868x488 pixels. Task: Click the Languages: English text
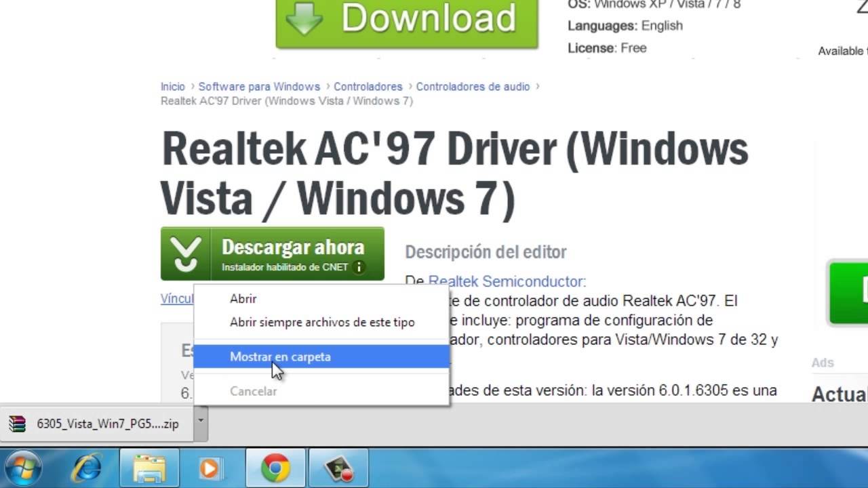(x=625, y=26)
